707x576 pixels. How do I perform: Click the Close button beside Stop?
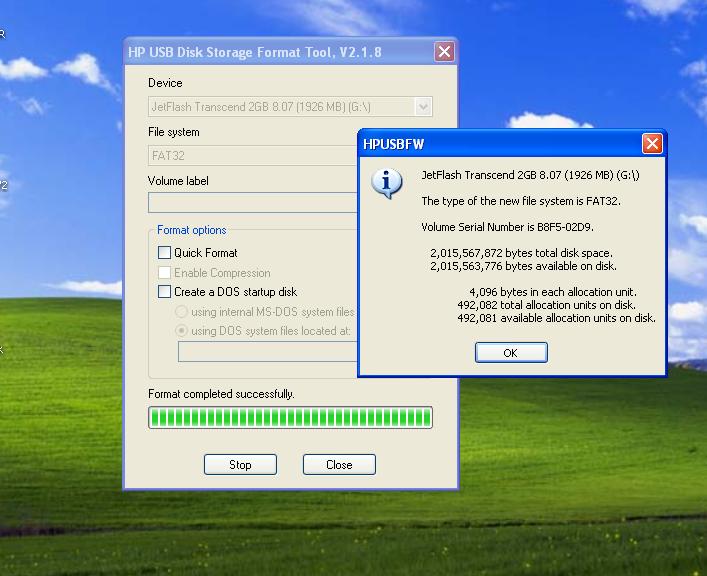tap(339, 464)
